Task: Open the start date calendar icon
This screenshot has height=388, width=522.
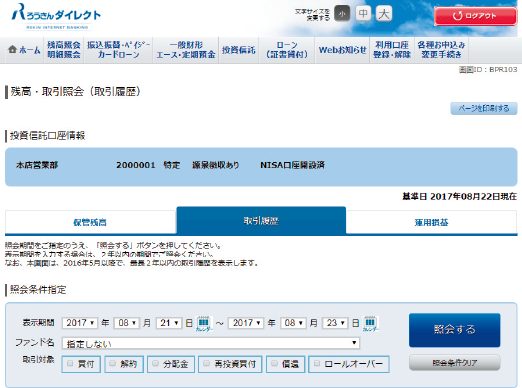Action: click(x=204, y=323)
